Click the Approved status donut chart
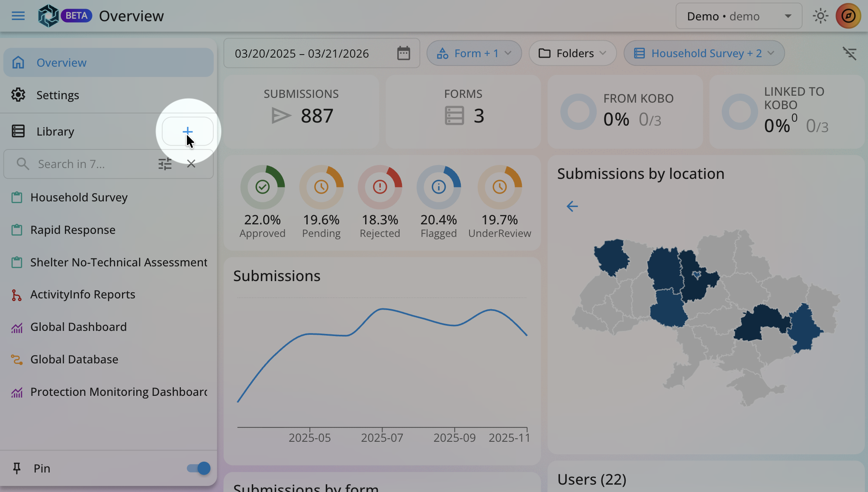 (262, 187)
